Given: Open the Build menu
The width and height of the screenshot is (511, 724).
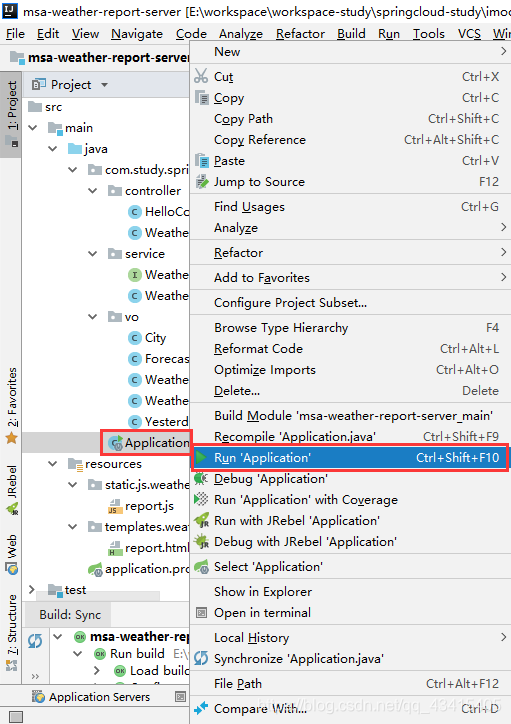Looking at the screenshot, I should [351, 34].
